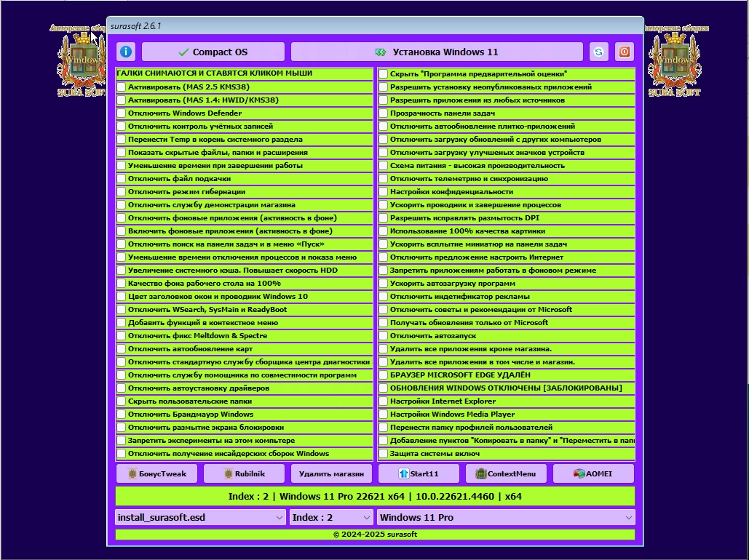The image size is (749, 560).
Task: Open the БонусTweak button
Action: 156,473
